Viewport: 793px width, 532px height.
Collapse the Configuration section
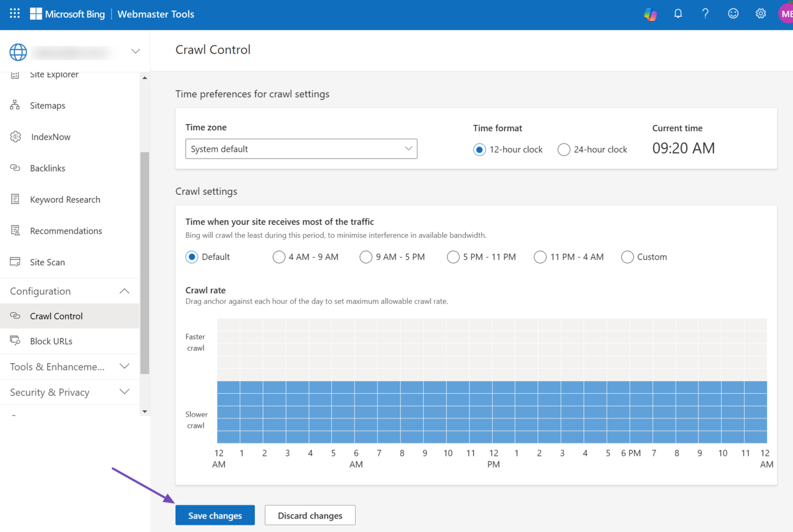[125, 291]
